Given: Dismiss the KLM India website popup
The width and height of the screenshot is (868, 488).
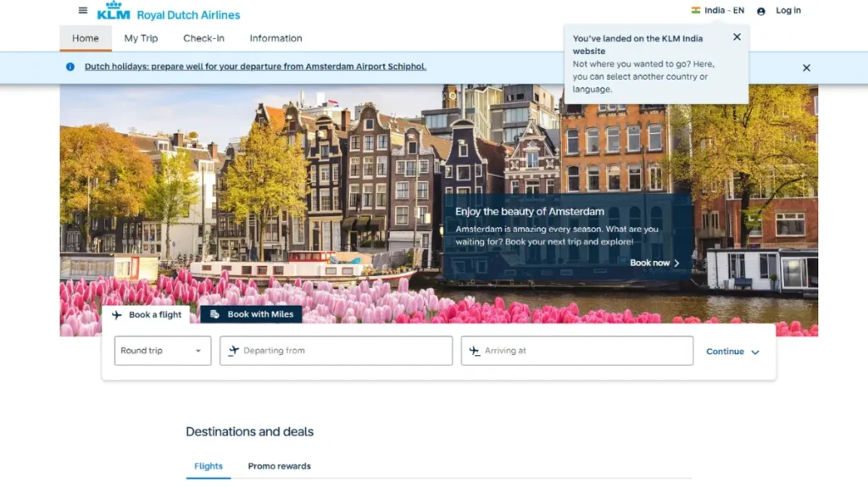Looking at the screenshot, I should pos(737,36).
